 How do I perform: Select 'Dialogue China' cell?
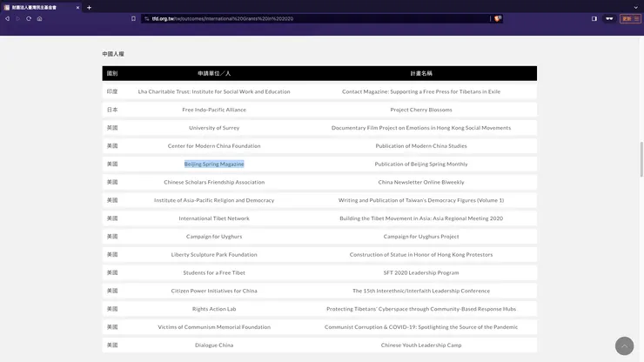tap(214, 345)
